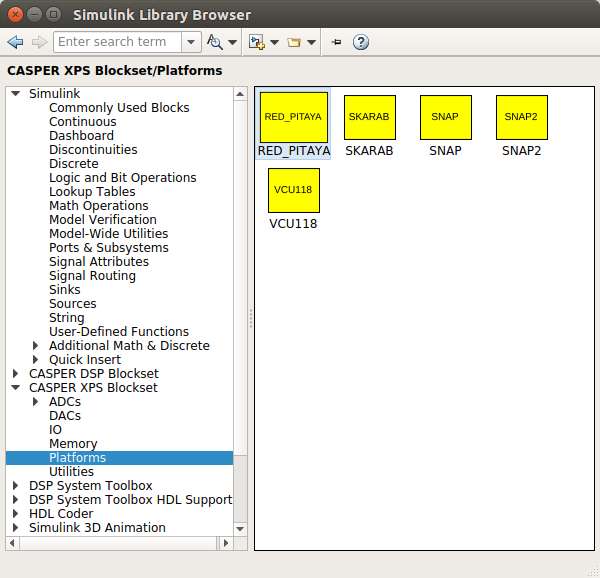Click horizontal scrollbar left arrow
The width and height of the screenshot is (600, 578).
point(12,543)
